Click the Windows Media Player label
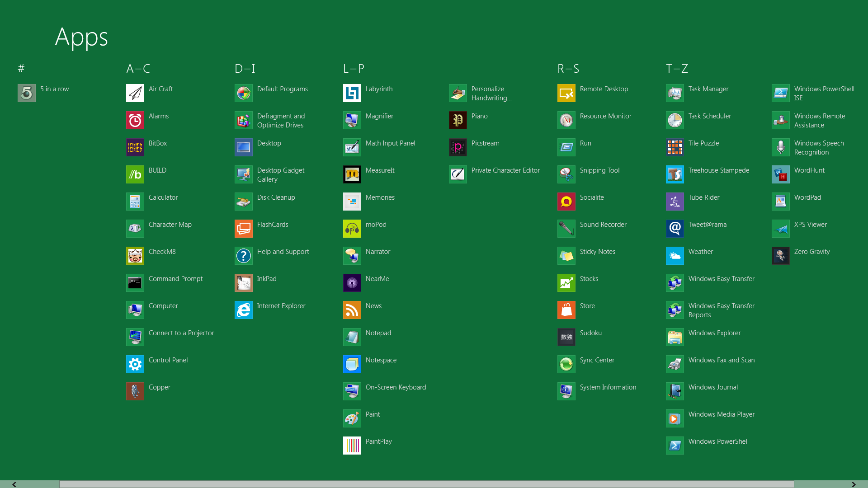 tap(721, 414)
